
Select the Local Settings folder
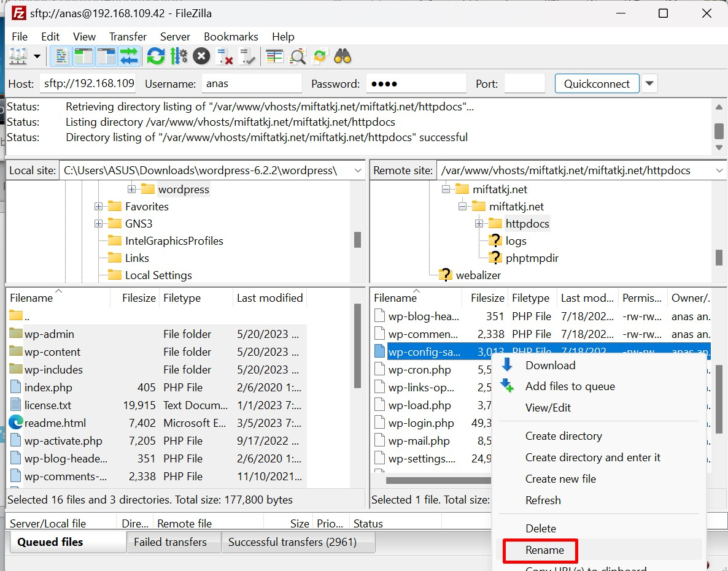(158, 275)
